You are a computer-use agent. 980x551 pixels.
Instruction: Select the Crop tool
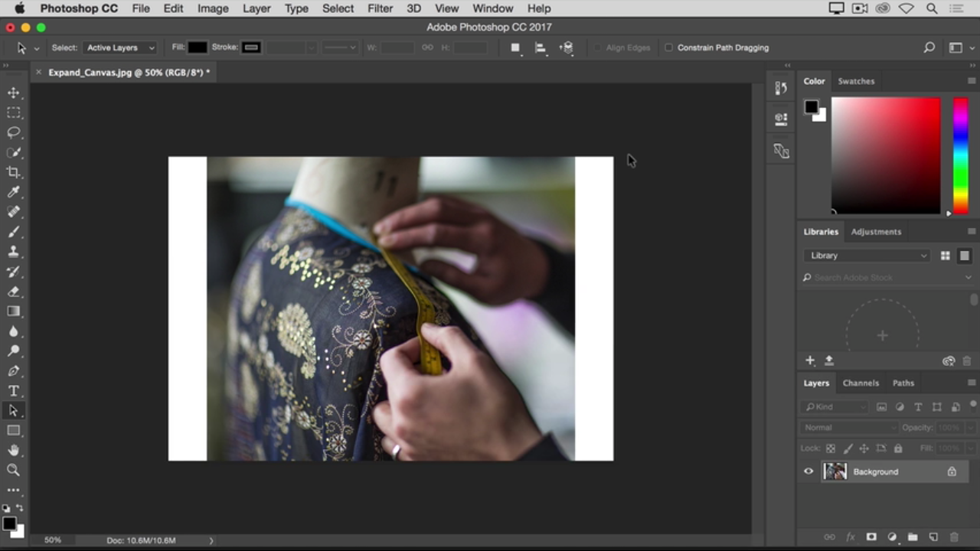pyautogui.click(x=14, y=172)
